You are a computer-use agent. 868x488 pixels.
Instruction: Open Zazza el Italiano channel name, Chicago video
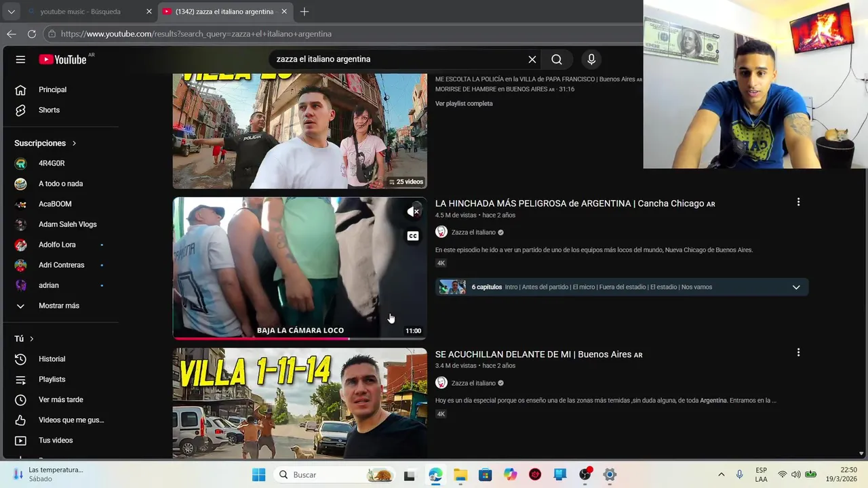tap(473, 232)
